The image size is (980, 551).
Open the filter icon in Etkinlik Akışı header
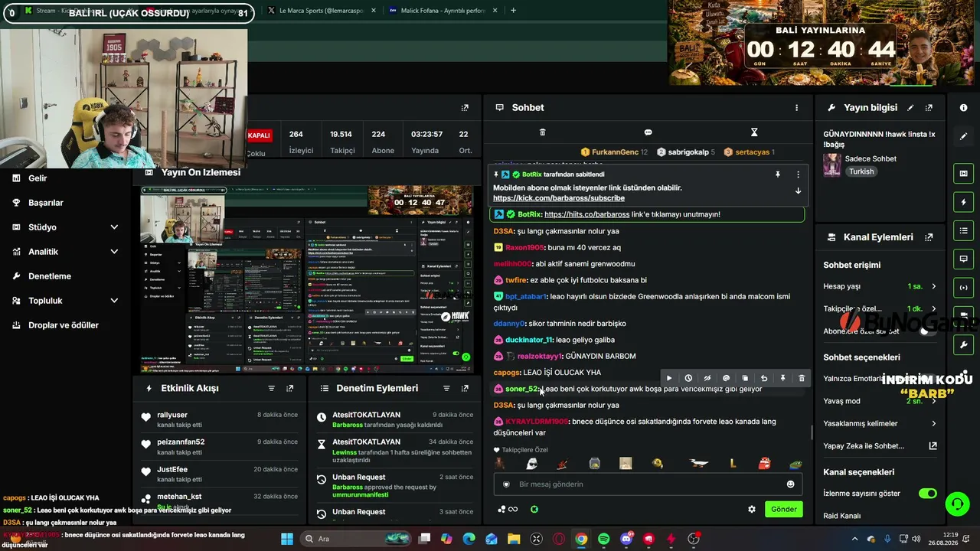(x=271, y=389)
